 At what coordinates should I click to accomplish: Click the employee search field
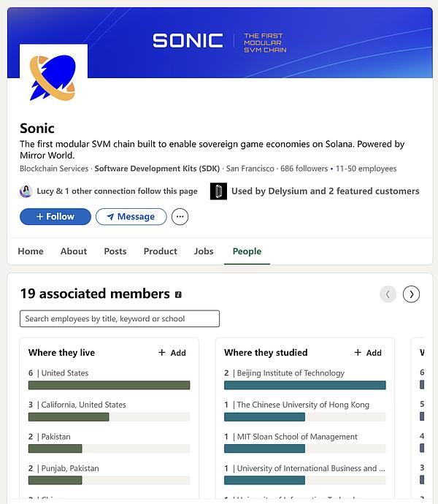(120, 319)
